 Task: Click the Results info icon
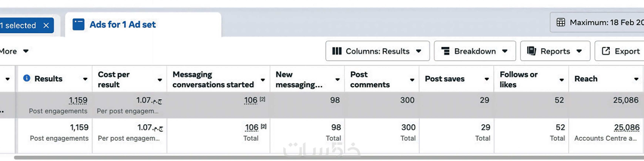(x=26, y=78)
